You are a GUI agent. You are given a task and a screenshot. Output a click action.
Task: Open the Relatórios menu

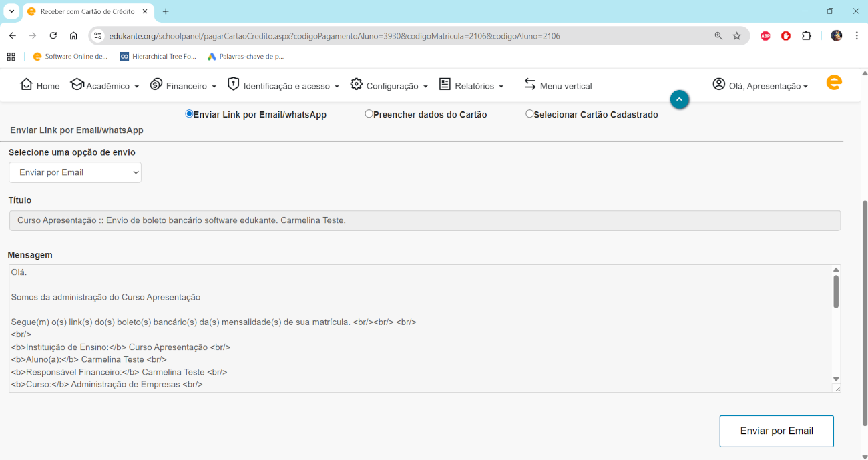pos(471,86)
